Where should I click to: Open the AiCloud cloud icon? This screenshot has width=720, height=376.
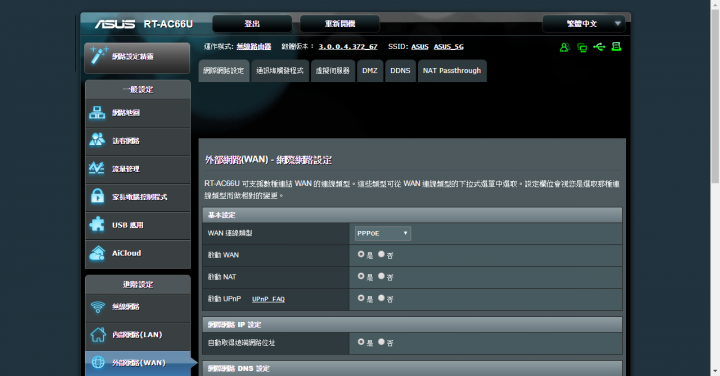(97, 253)
